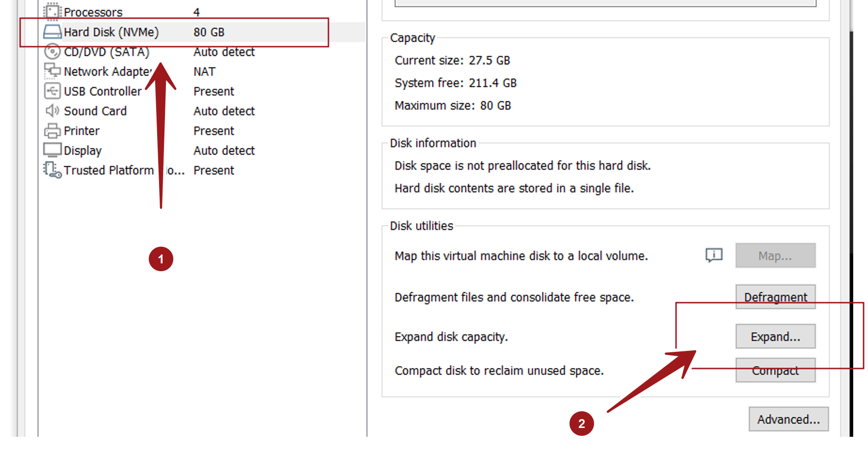Click the Network Adapter icon
The height and width of the screenshot is (454, 868).
(x=52, y=71)
